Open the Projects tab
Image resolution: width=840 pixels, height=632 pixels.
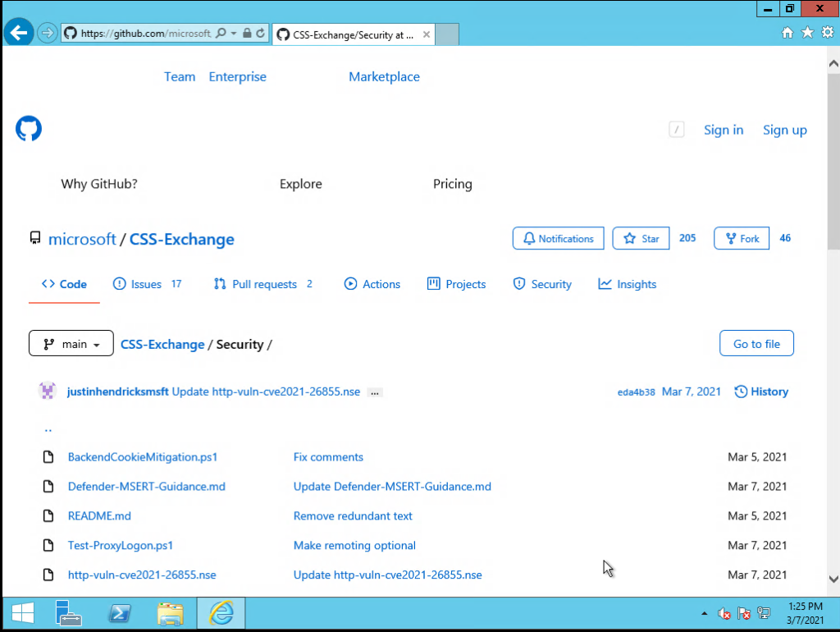tap(456, 284)
